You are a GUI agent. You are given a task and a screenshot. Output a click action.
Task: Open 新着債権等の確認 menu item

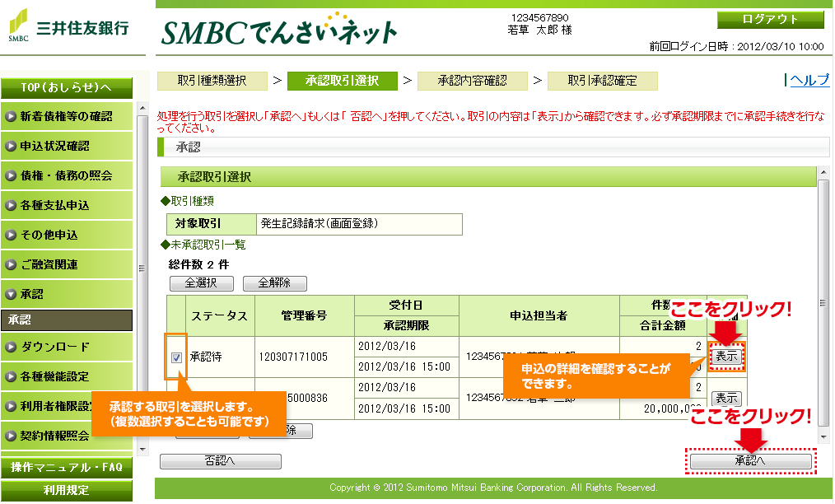[67, 117]
